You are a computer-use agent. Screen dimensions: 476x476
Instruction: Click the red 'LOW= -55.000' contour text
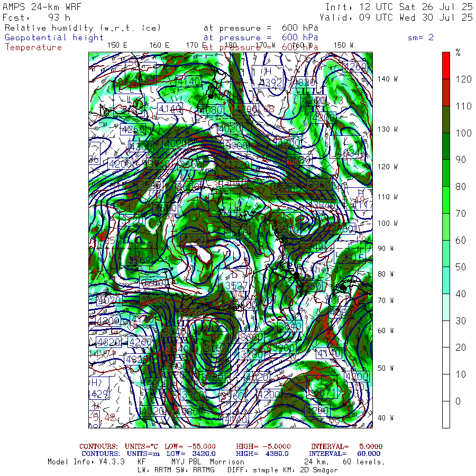[x=190, y=446]
